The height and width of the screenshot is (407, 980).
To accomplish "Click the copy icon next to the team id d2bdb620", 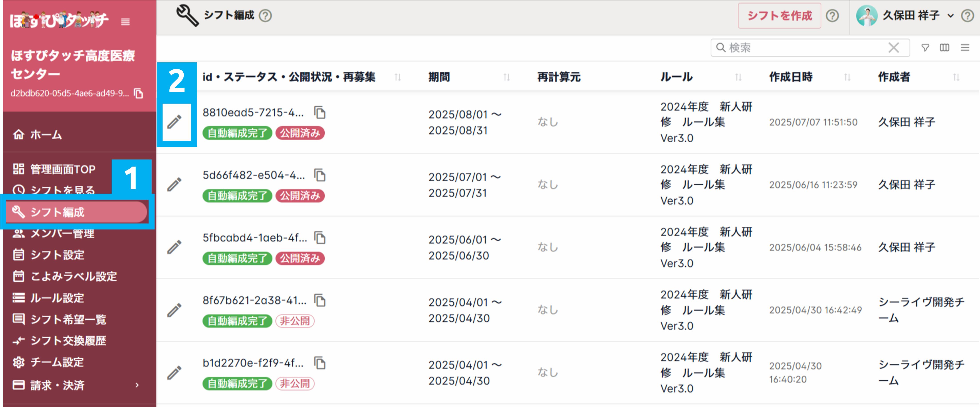I will (139, 93).
